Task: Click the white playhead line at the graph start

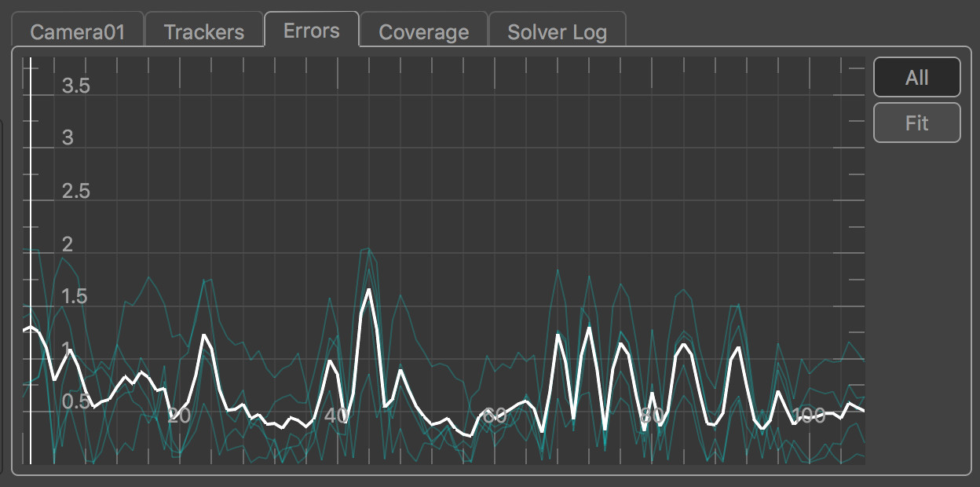Action: click(31, 260)
